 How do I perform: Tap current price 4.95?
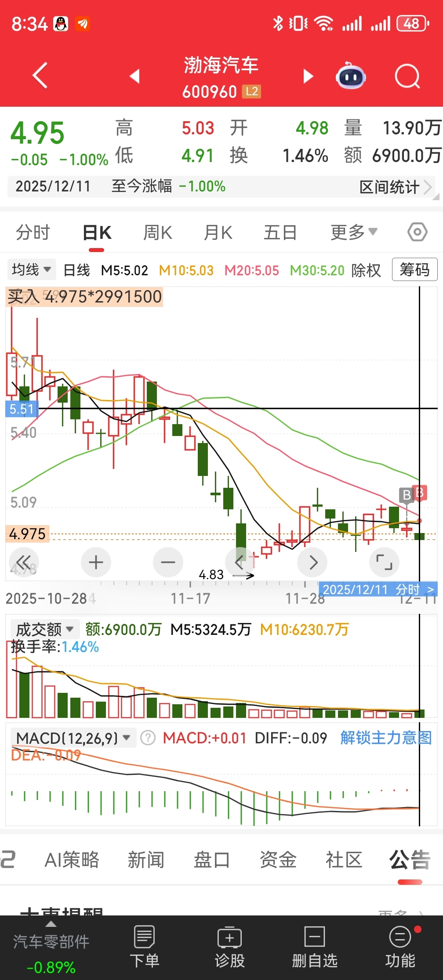click(37, 133)
